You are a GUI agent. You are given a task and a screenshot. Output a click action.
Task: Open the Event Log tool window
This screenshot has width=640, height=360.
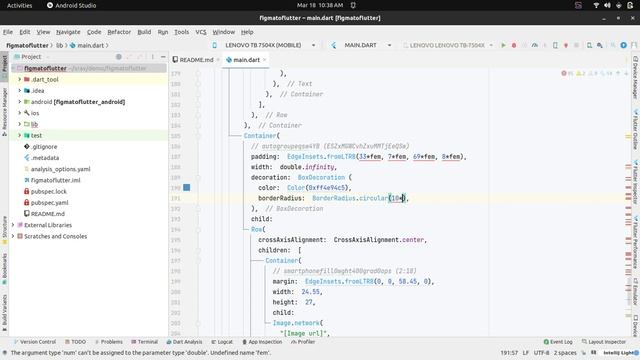point(558,342)
